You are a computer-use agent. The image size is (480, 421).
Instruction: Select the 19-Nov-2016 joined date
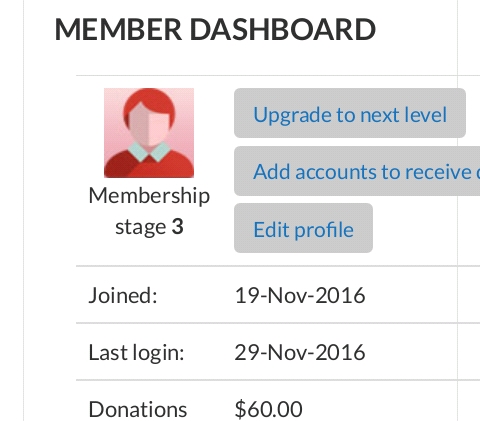point(300,295)
